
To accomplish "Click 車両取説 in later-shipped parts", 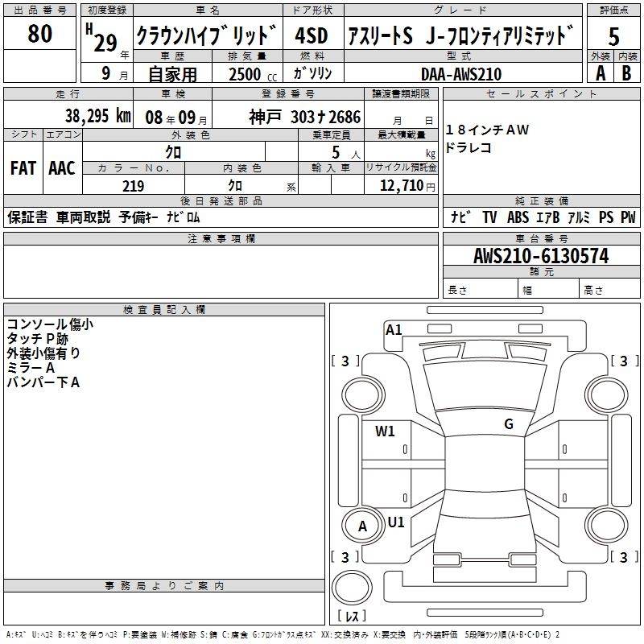I will coord(84,217).
